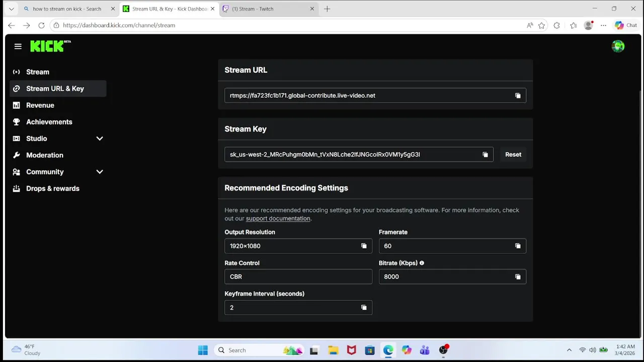Open the weather widget on taskbar
This screenshot has width=644, height=362.
click(x=26, y=350)
